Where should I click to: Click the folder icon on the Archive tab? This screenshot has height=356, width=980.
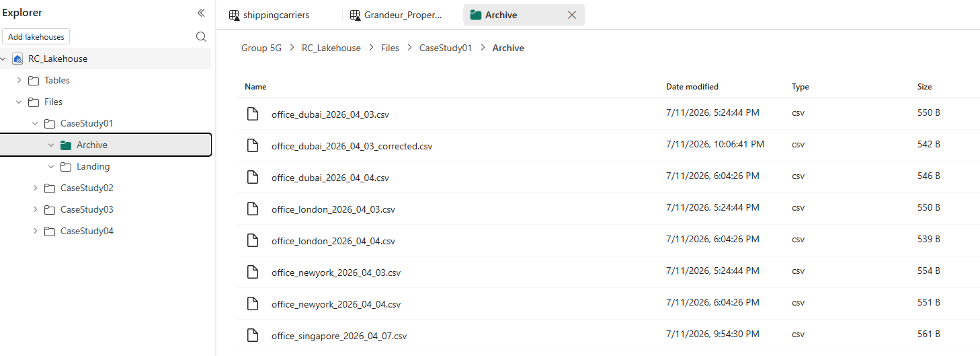click(476, 15)
